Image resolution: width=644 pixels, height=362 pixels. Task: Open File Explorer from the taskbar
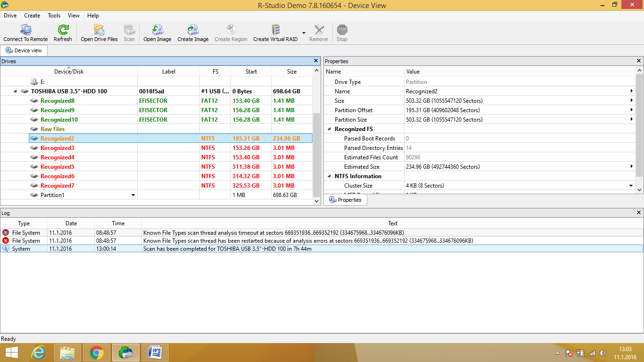tap(67, 353)
